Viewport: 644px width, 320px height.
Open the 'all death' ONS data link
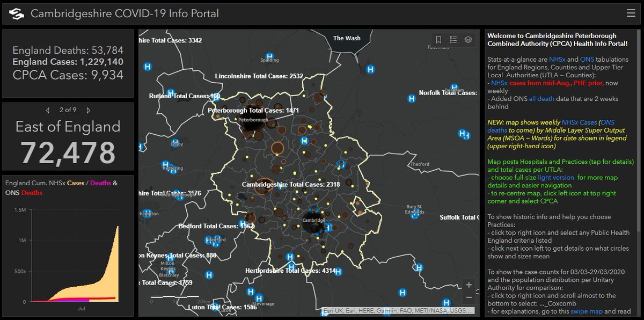539,99
